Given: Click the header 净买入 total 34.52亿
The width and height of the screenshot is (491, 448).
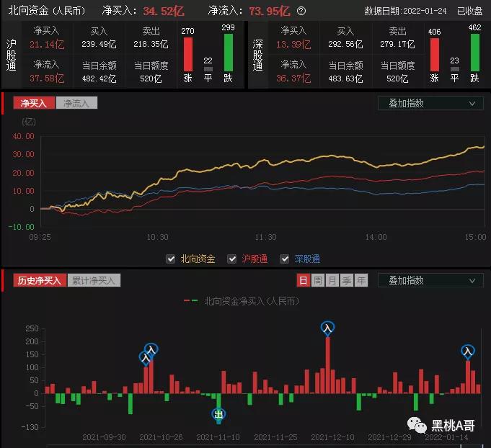Looking at the screenshot, I should (164, 12).
